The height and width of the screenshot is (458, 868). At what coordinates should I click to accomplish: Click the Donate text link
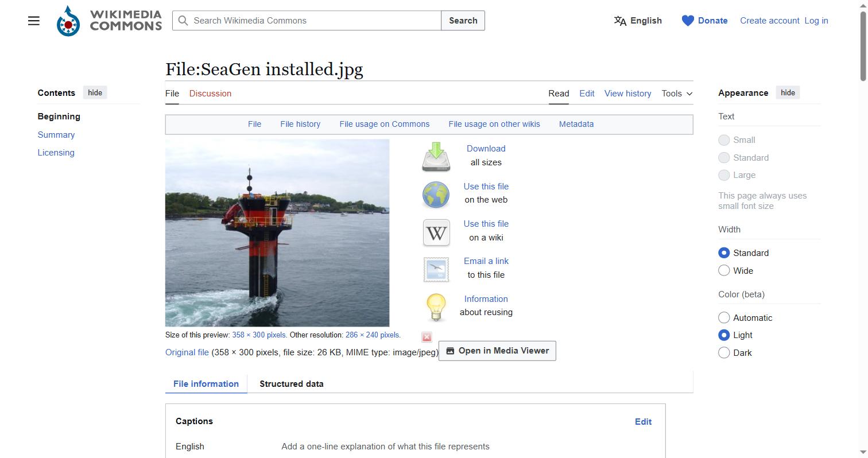pos(712,21)
